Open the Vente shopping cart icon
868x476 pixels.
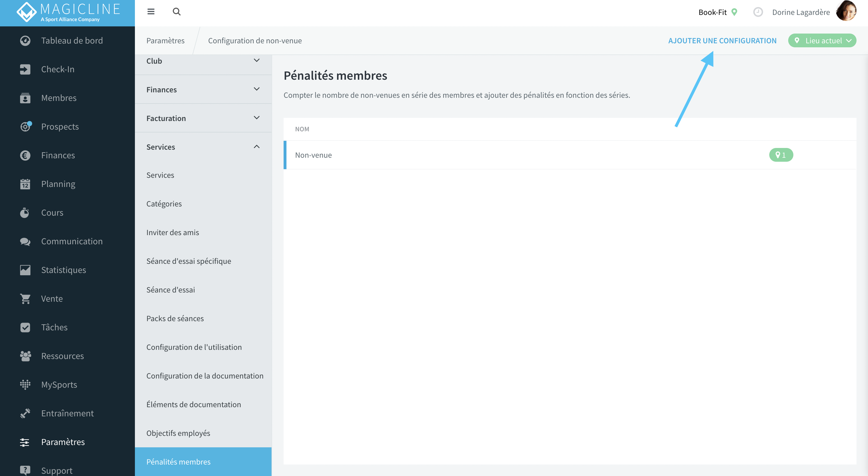click(x=25, y=299)
